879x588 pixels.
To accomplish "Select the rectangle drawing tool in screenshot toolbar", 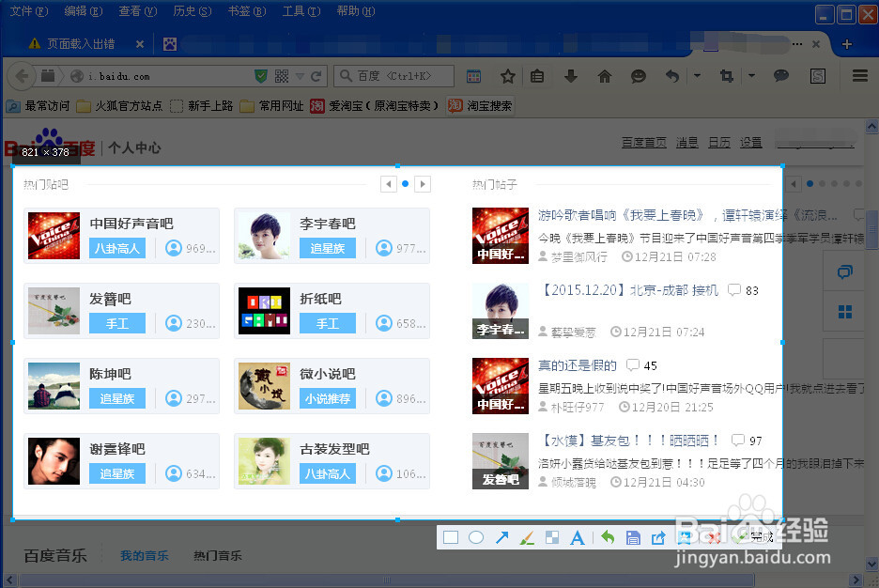I will coord(451,537).
